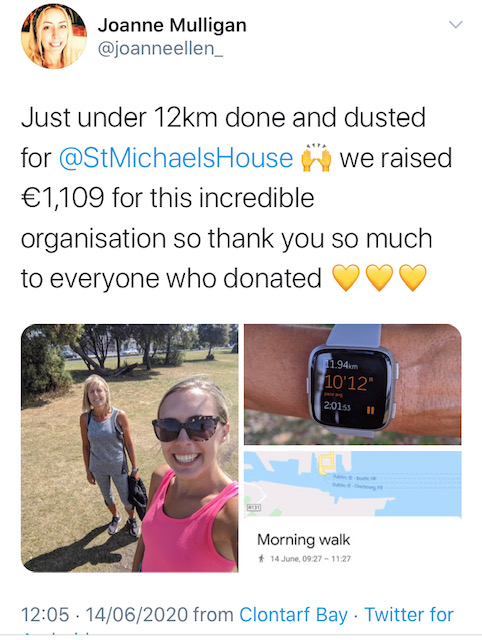Tap the pause symbol on the watch display

(370, 410)
